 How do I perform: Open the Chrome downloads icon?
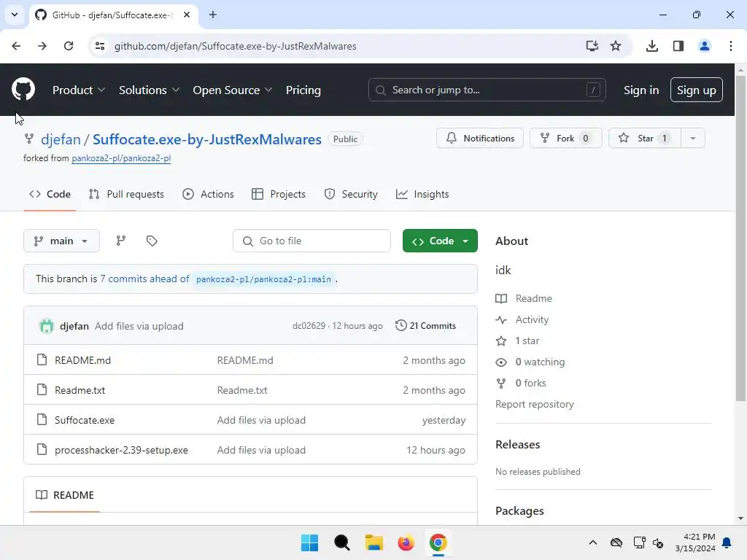point(652,46)
